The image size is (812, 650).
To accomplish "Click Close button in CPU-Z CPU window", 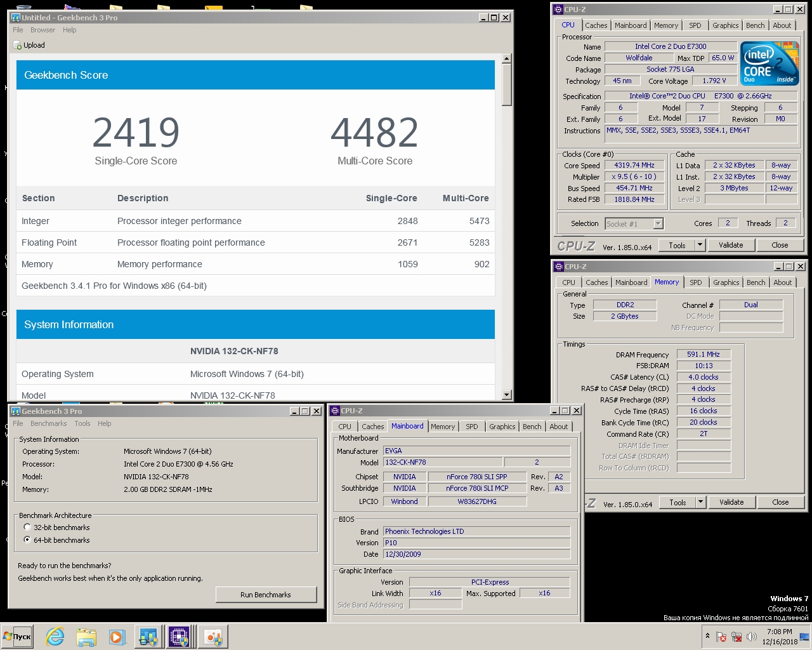I will [x=780, y=245].
